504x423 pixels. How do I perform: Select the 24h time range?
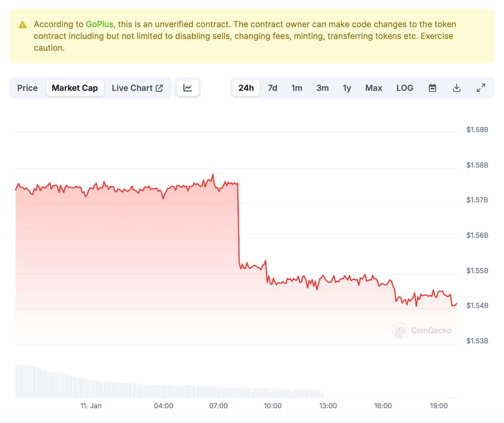pos(246,88)
